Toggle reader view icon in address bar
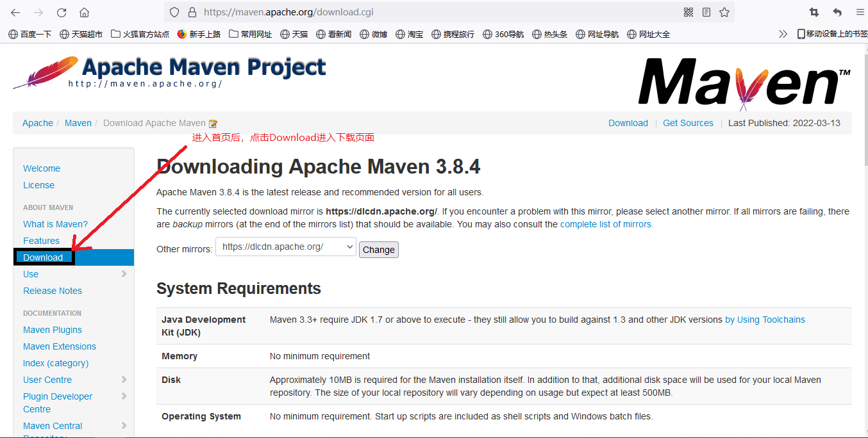The width and height of the screenshot is (868, 438). (706, 12)
